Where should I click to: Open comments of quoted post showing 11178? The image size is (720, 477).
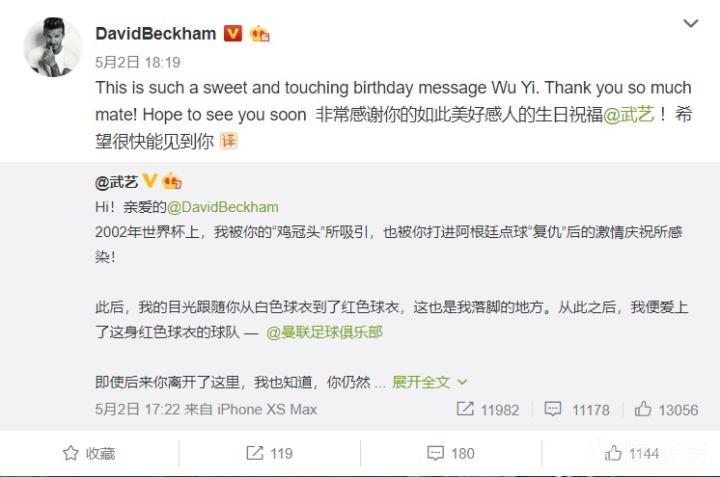click(x=577, y=409)
